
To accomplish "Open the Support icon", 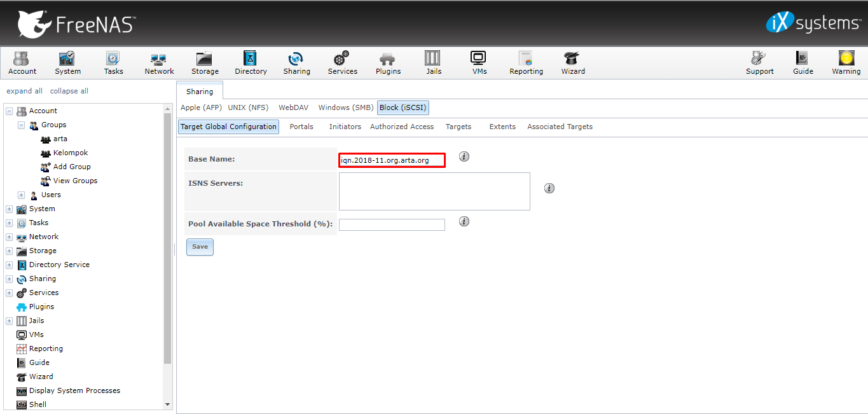I will (x=759, y=62).
